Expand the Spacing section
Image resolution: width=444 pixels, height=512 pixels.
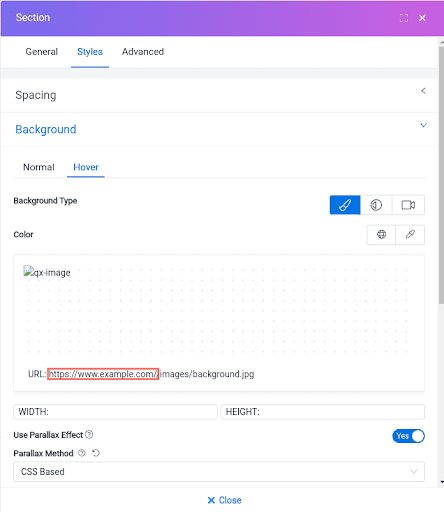(219, 95)
